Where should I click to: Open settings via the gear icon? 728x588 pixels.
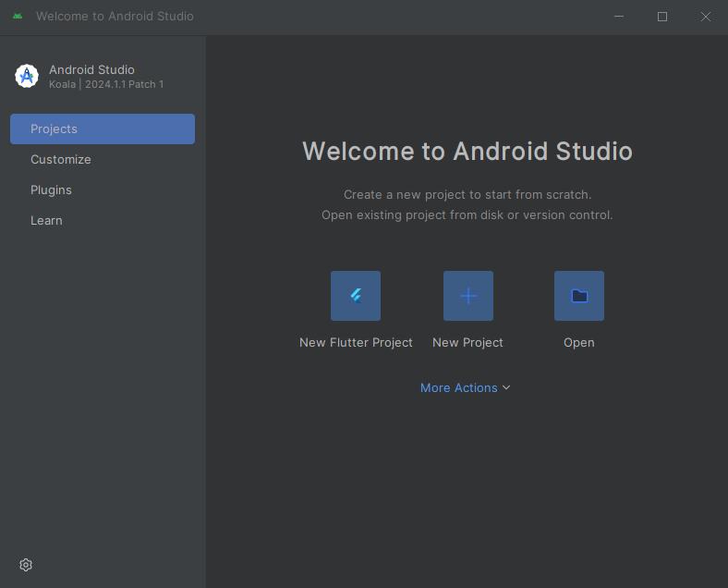(x=26, y=565)
